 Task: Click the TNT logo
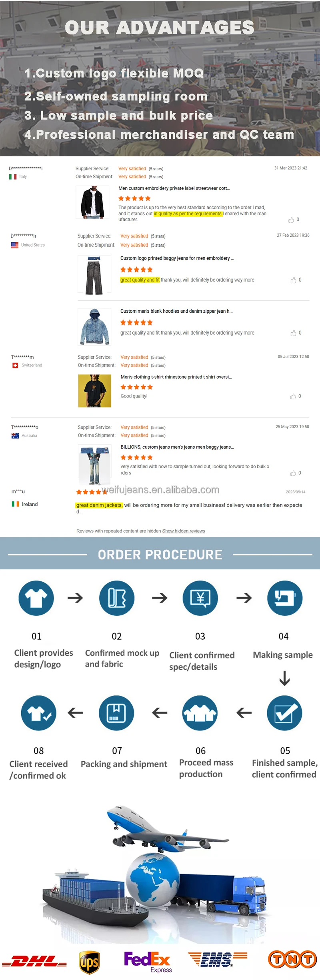[292, 960]
